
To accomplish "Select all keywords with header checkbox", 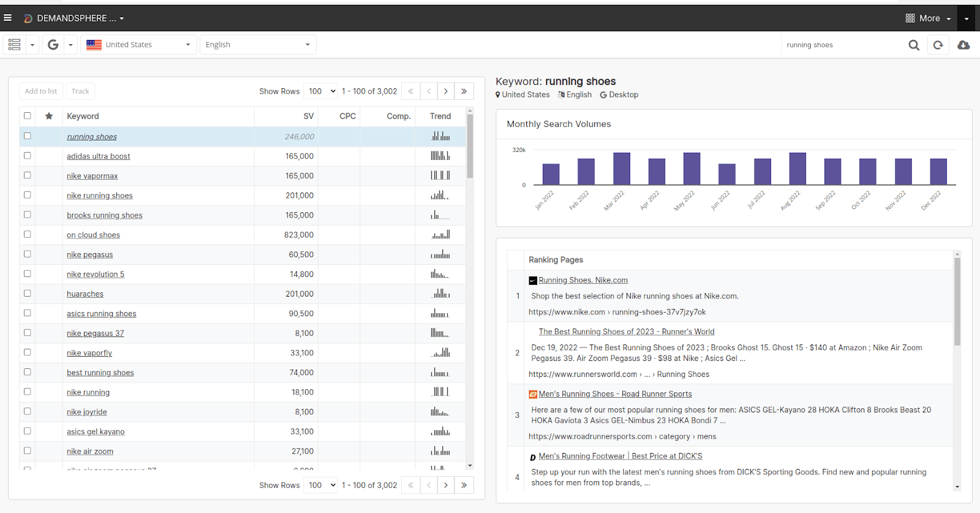I will click(x=27, y=116).
